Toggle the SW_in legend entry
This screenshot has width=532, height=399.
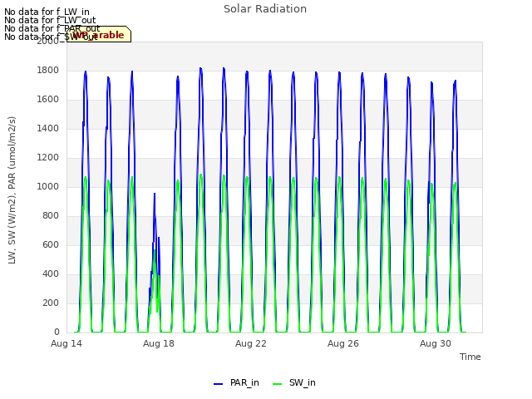294,382
